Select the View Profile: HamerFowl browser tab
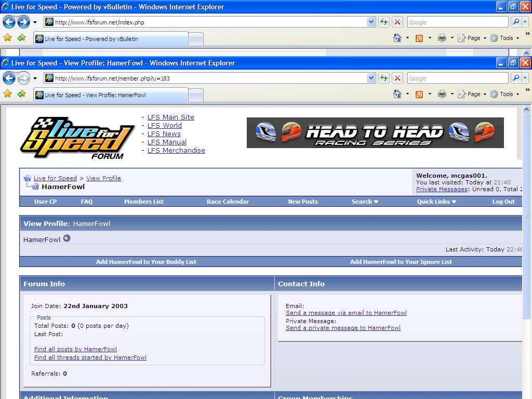This screenshot has width=532, height=399. pos(111,95)
